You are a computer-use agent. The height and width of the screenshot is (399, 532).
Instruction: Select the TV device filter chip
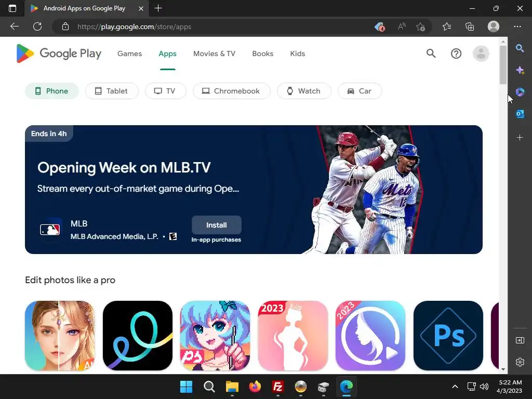[x=166, y=91]
